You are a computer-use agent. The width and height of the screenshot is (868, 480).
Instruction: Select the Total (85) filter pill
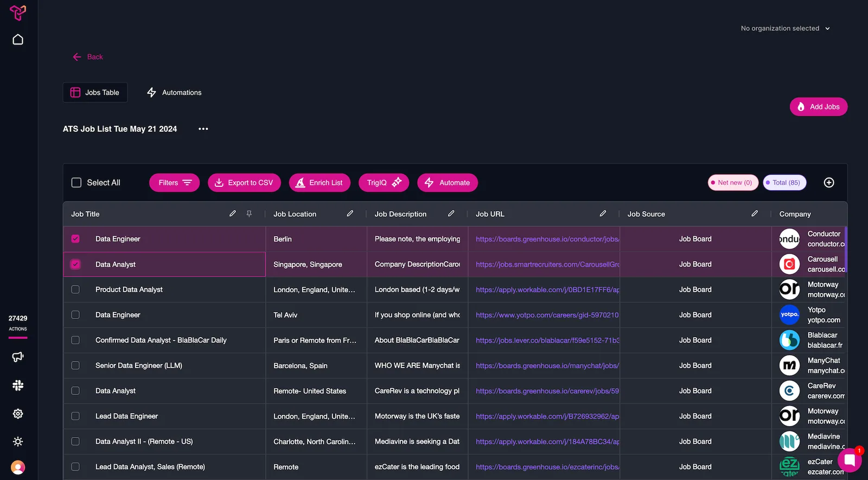(x=784, y=182)
